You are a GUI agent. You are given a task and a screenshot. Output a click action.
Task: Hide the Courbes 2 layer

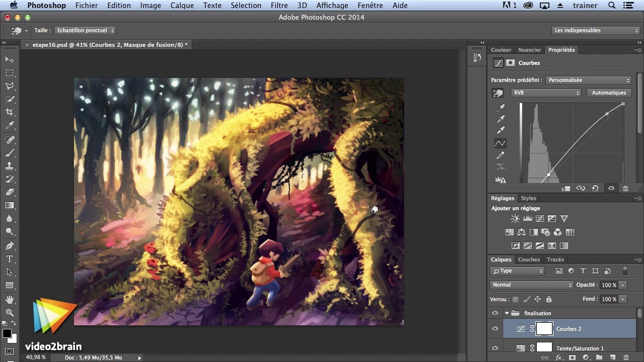(x=495, y=329)
